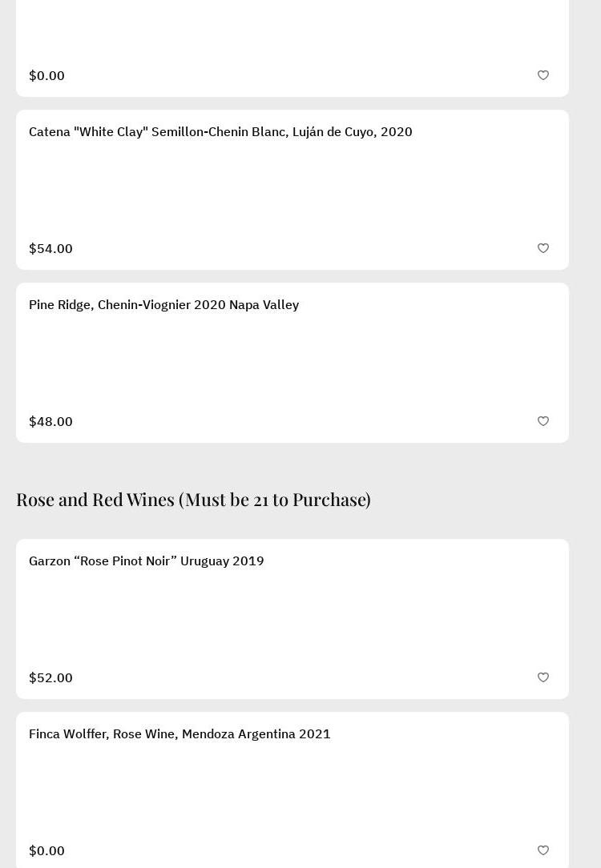Viewport: 601px width, 868px height.
Task: Click the $0.00 price on Finca Wolffer card
Action: tap(46, 850)
